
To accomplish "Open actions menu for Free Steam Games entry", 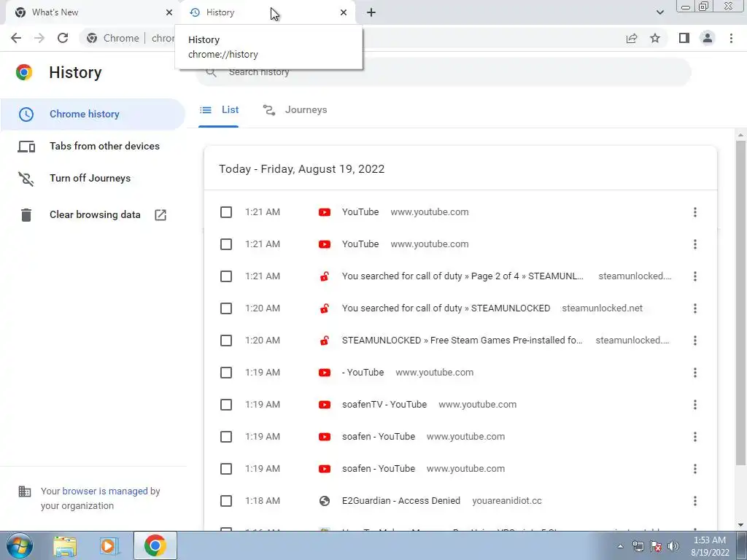I will tap(695, 341).
